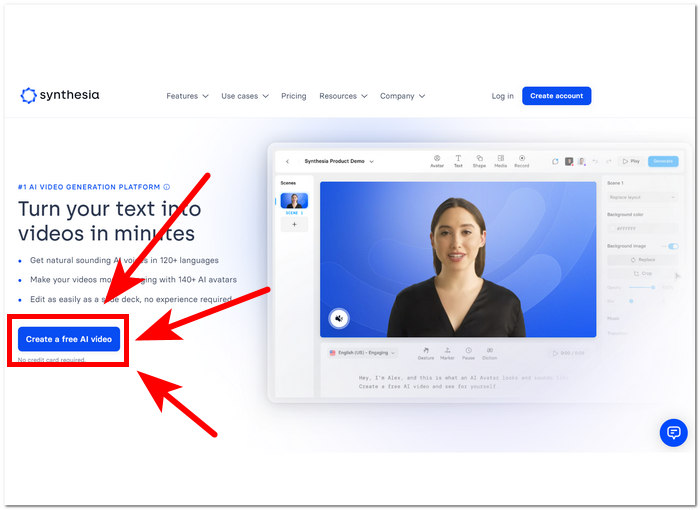Open the Replace layout dropdown
This screenshot has height=510, width=700.
point(642,197)
